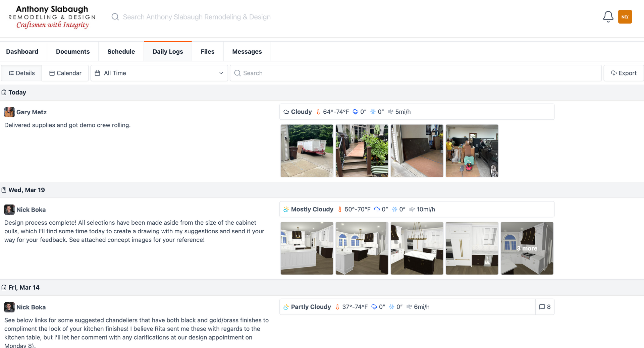Click the wind icon beside 6mi/h
The width and height of the screenshot is (644, 348).
409,307
